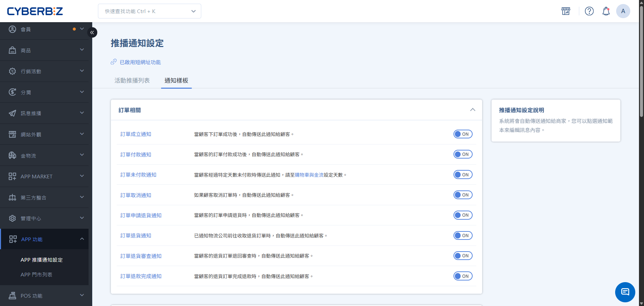Toggle 訂單退款完成通知 off
This screenshot has width=644, height=306.
(x=463, y=276)
